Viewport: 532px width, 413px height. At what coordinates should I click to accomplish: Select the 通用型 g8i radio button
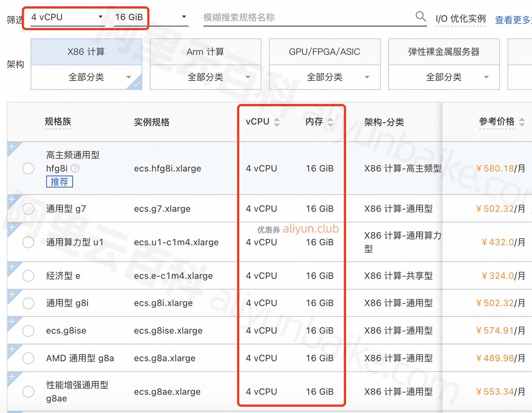click(28, 303)
